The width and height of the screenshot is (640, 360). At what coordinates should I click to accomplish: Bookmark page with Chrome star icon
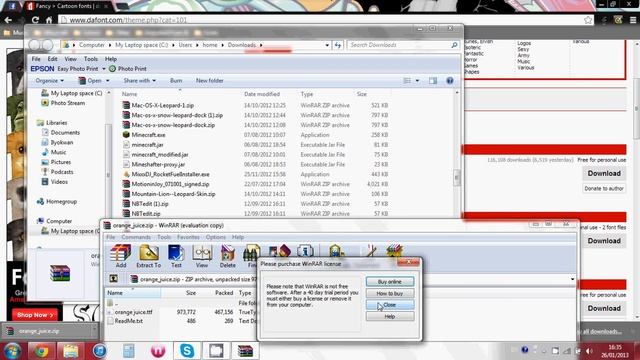(588, 20)
